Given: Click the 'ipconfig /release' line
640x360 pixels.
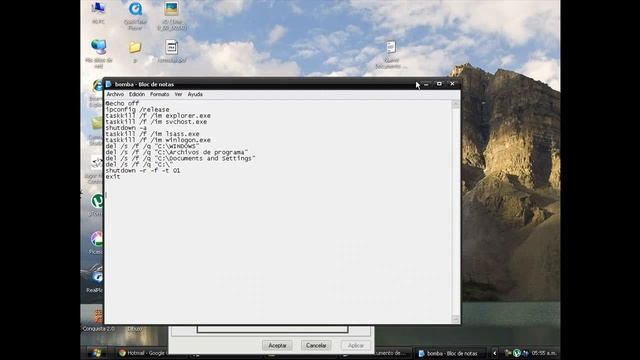Looking at the screenshot, I should 137,110.
